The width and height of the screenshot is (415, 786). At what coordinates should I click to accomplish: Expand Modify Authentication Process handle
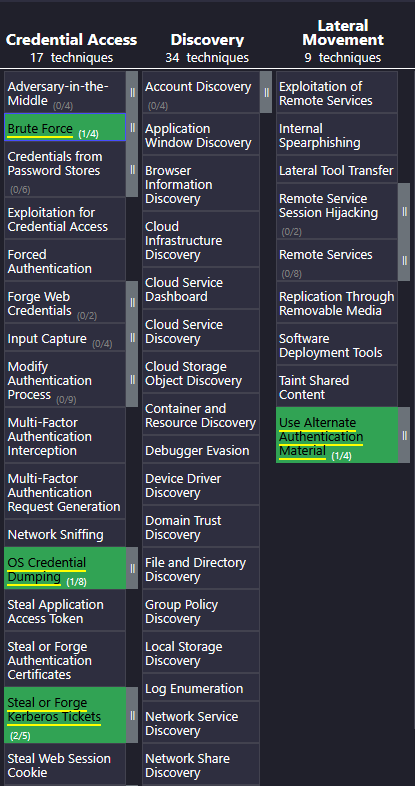tap(132, 379)
